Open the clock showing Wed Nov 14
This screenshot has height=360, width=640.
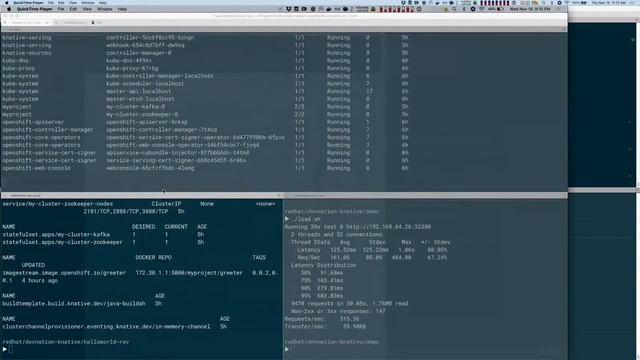pyautogui.click(x=530, y=9)
